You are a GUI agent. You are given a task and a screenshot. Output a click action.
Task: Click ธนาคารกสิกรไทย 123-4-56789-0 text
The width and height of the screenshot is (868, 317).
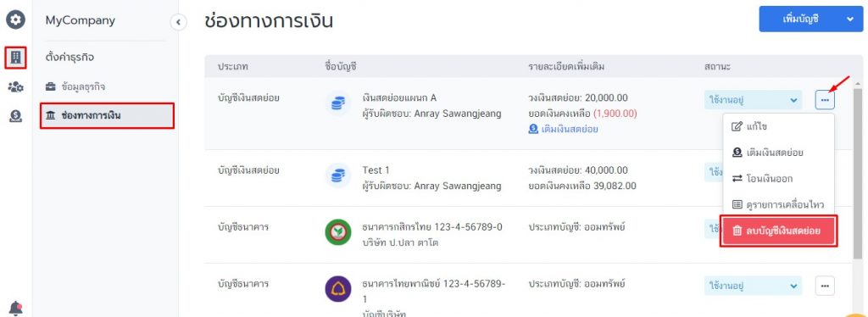pos(432,227)
